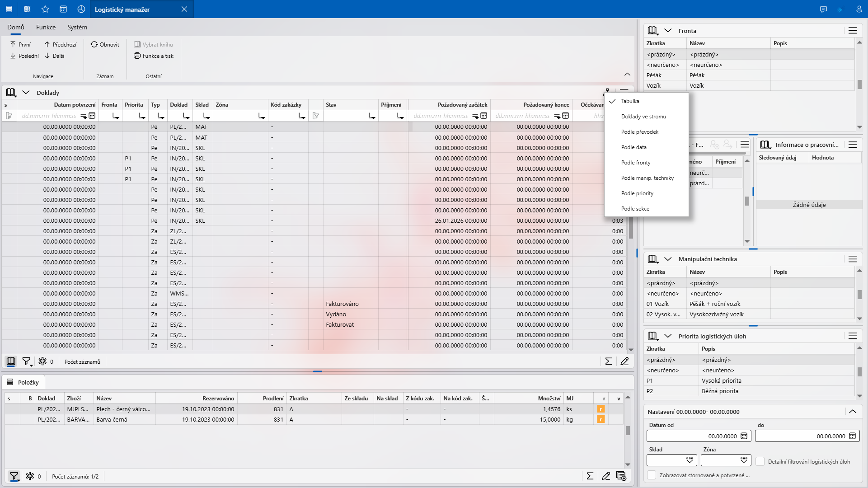This screenshot has height=488, width=868.
Task: Collapse the Nastavení panel chevron
Action: pyautogui.click(x=852, y=412)
